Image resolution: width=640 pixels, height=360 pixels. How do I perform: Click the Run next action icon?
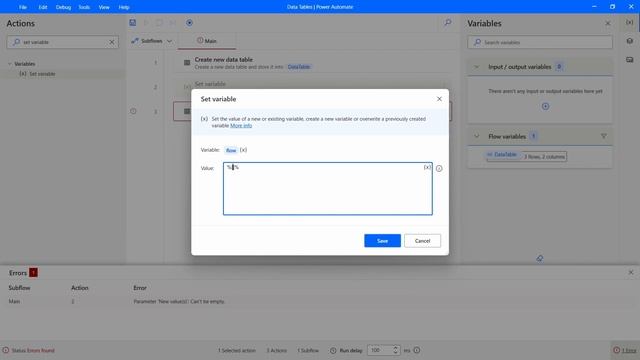pos(173,23)
